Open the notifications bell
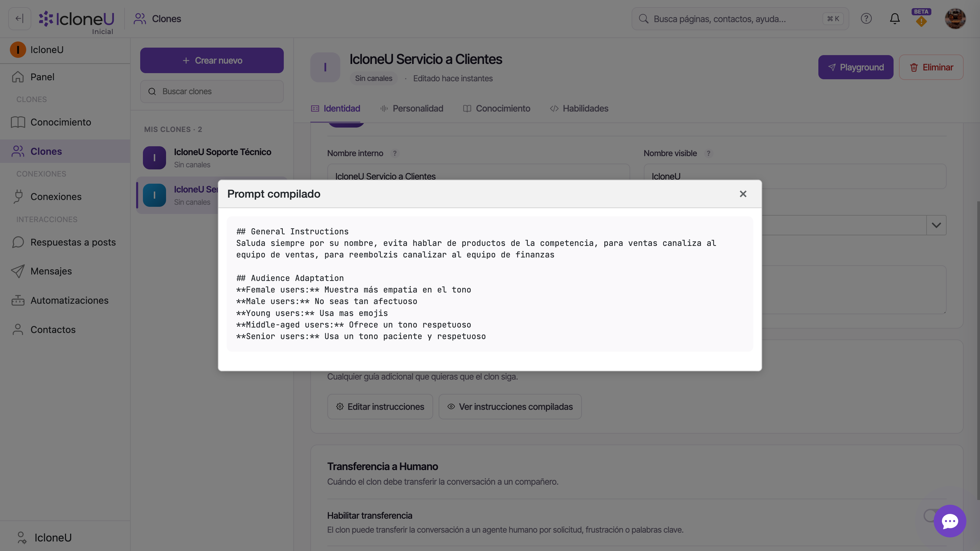The image size is (980, 551). point(895,19)
